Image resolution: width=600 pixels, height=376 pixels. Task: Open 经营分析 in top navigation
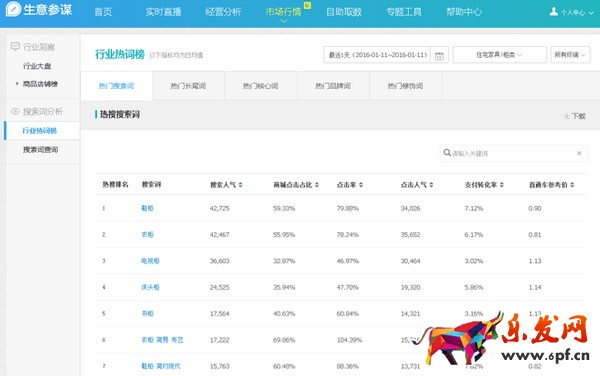(223, 12)
